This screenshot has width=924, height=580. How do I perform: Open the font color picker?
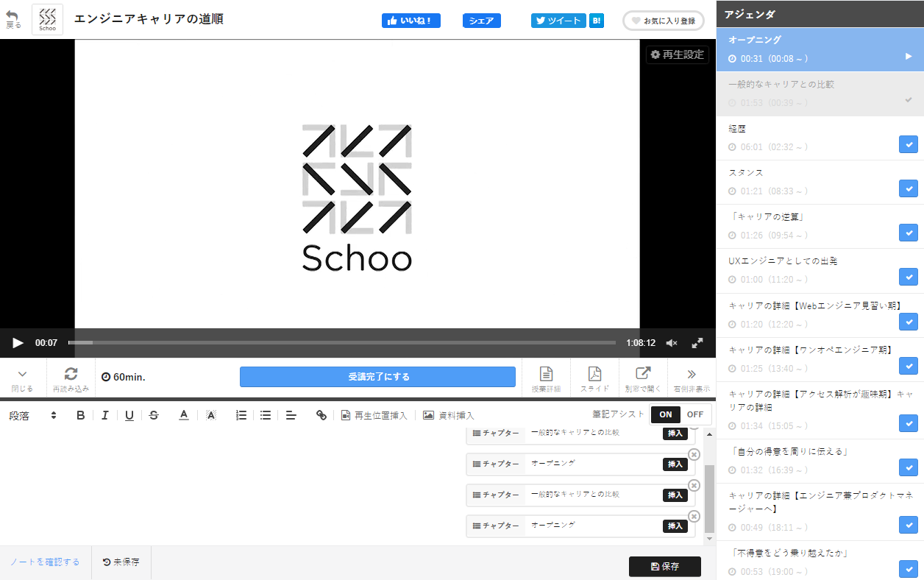point(184,415)
